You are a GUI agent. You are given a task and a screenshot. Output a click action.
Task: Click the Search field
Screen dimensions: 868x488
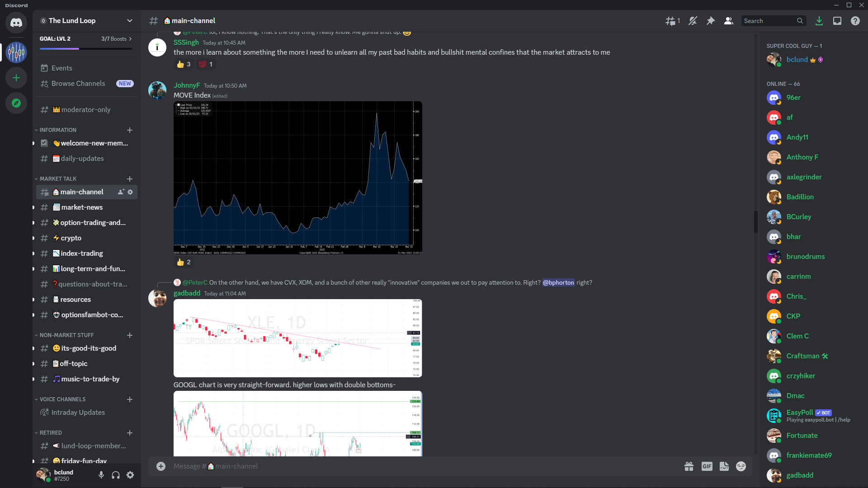point(773,21)
